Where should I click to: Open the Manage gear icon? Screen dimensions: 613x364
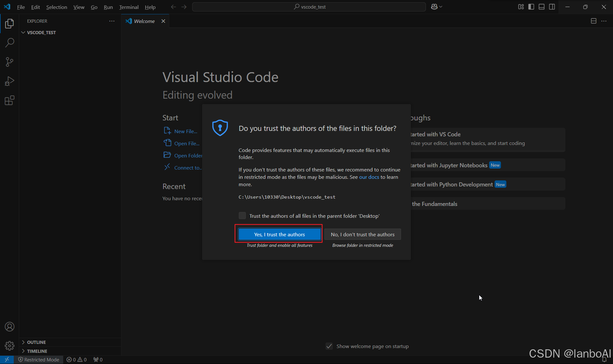(x=10, y=345)
